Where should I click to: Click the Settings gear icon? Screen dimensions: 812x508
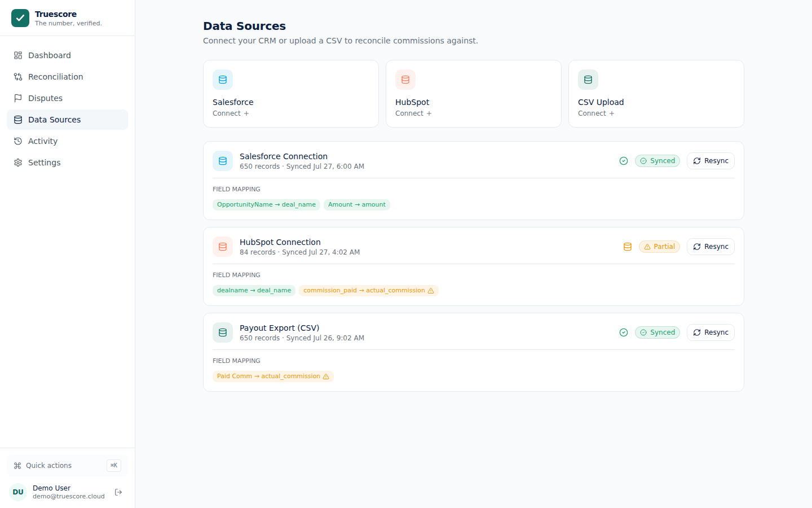point(18,163)
